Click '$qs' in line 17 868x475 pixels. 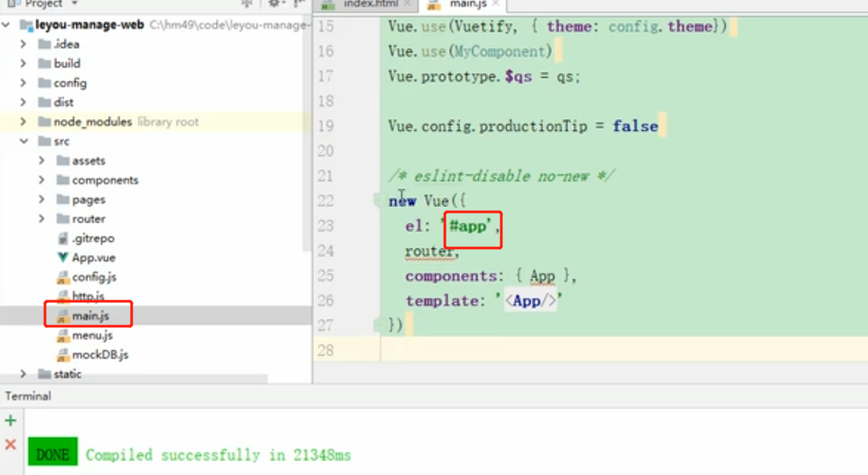pos(518,76)
